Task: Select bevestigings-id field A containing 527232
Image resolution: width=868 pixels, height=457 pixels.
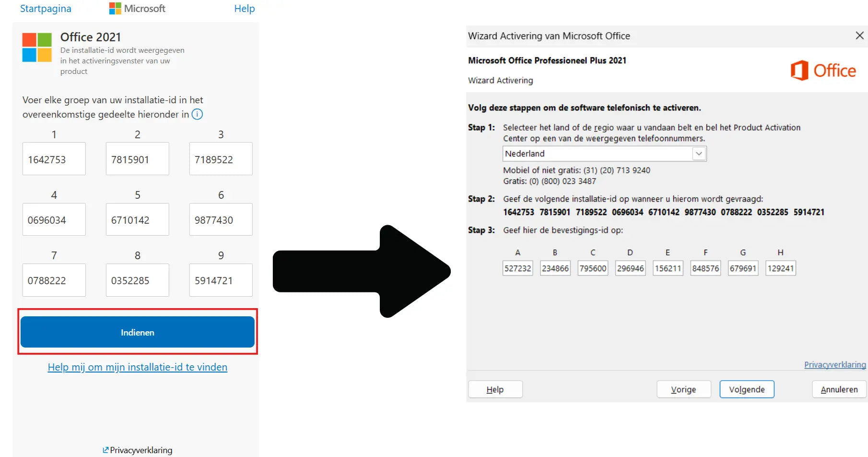Action: (518, 268)
